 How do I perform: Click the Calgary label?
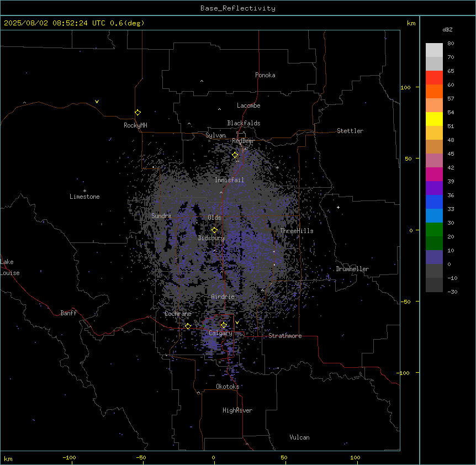pos(220,333)
